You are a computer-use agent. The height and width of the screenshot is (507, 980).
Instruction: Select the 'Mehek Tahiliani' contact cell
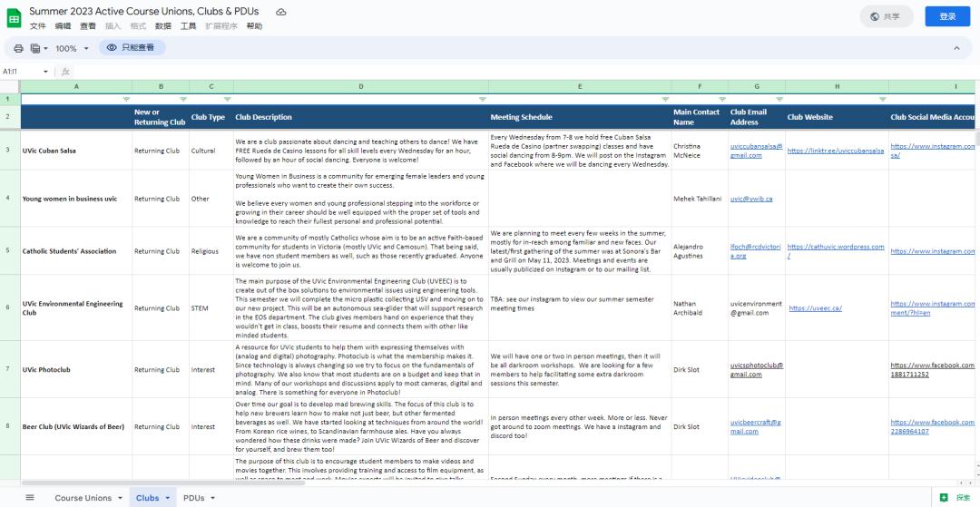(x=700, y=199)
